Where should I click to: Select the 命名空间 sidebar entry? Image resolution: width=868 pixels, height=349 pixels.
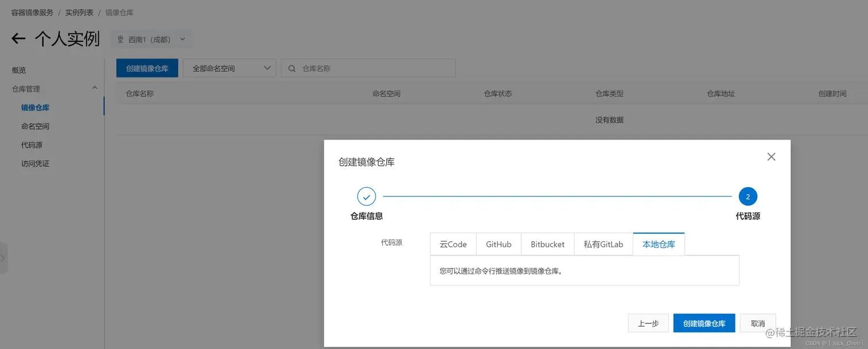(x=36, y=126)
